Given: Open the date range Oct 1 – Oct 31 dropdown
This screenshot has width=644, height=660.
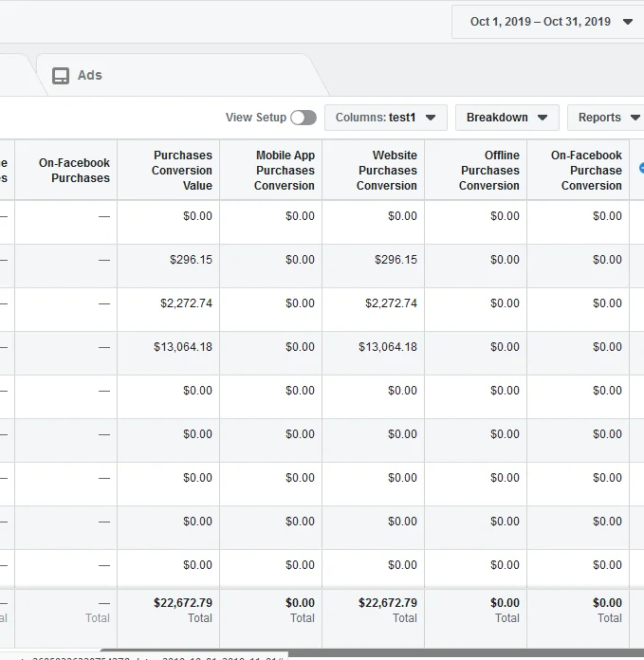Looking at the screenshot, I should click(x=547, y=22).
